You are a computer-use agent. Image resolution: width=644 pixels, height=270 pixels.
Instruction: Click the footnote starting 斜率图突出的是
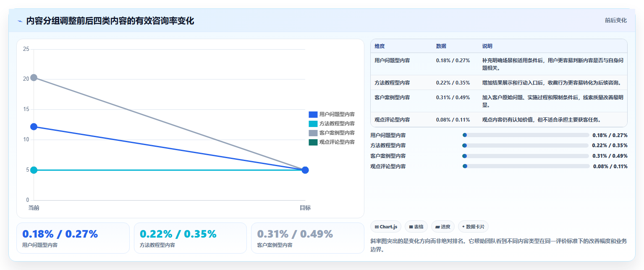tap(499, 245)
